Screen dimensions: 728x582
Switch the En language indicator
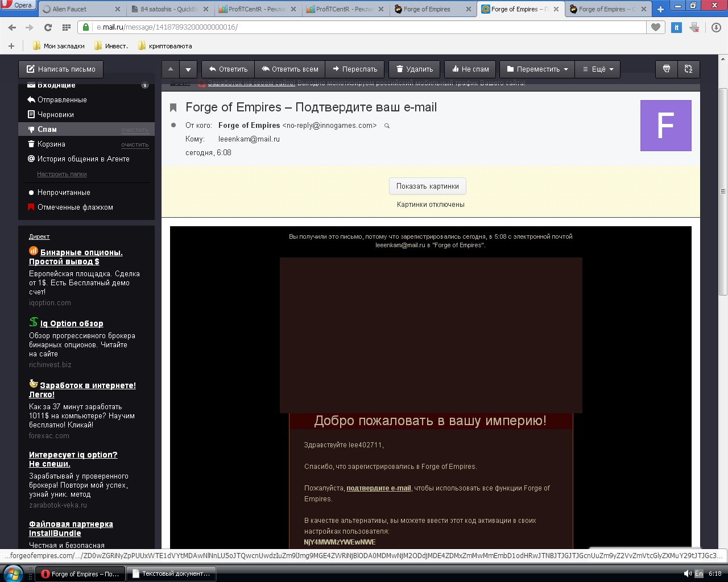point(699,574)
